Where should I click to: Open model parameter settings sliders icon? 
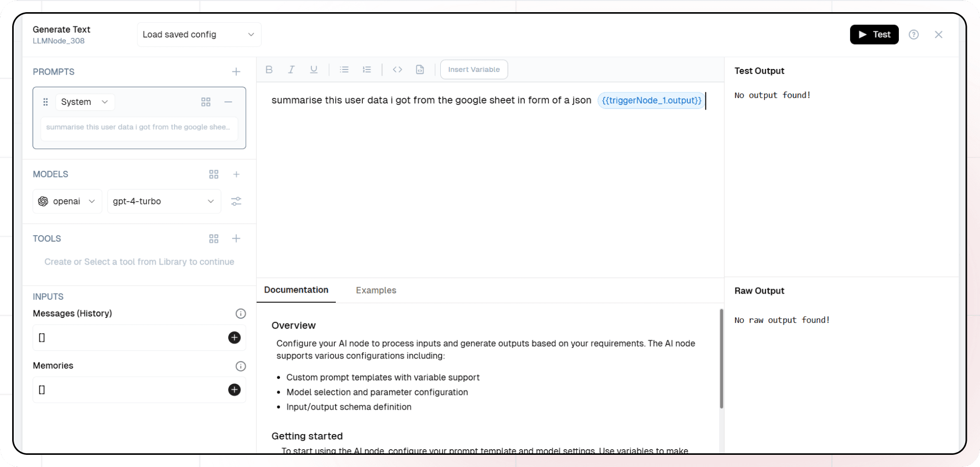(x=236, y=201)
